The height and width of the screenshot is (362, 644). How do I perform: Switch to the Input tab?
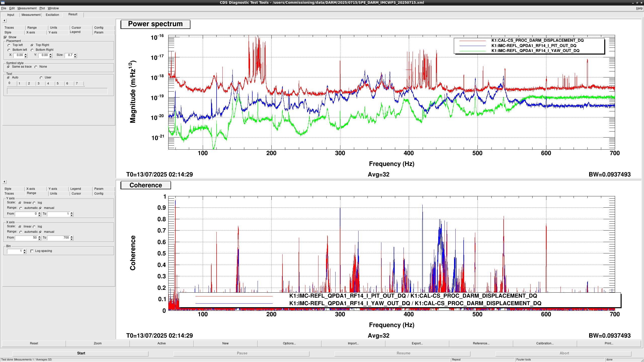[x=11, y=15]
